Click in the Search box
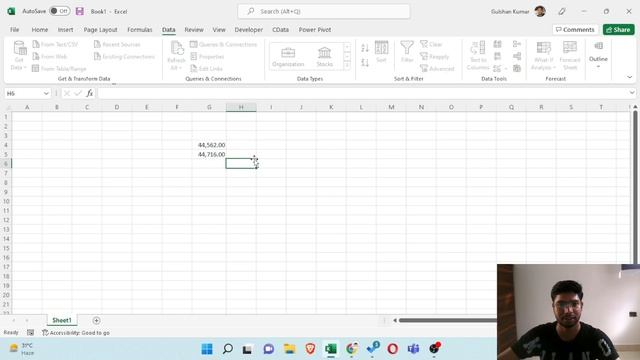The height and width of the screenshot is (360, 640). click(x=324, y=11)
